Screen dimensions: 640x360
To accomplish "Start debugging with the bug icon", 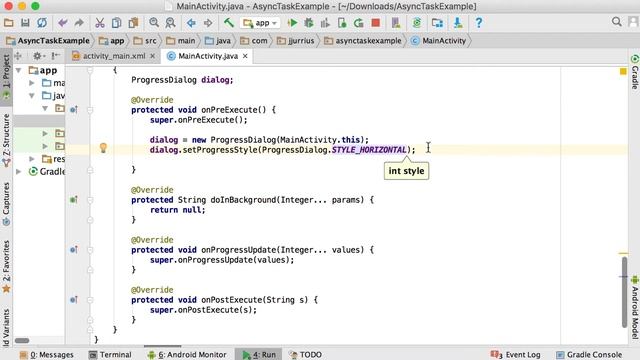I will 309,23.
